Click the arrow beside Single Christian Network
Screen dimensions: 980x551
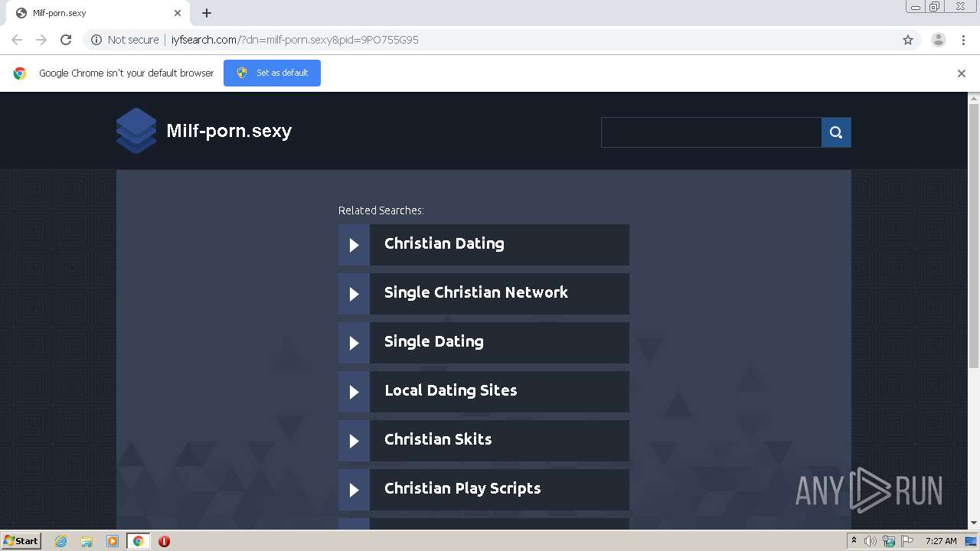[354, 294]
